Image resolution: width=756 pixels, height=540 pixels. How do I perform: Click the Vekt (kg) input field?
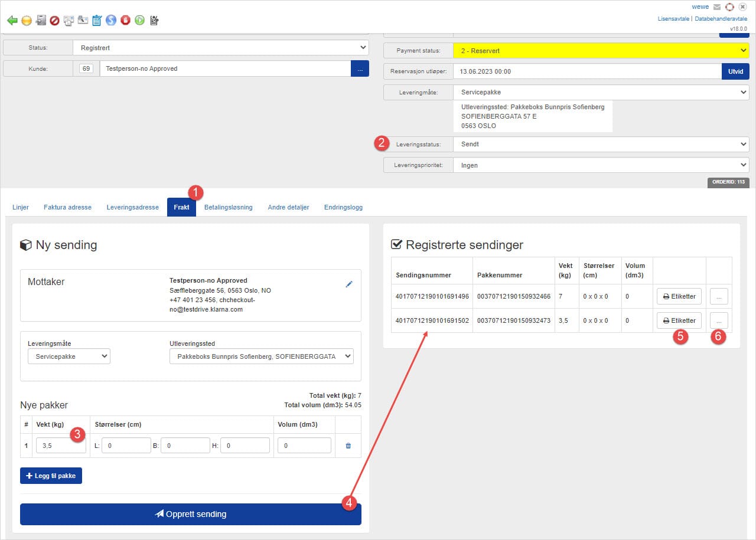pos(61,446)
